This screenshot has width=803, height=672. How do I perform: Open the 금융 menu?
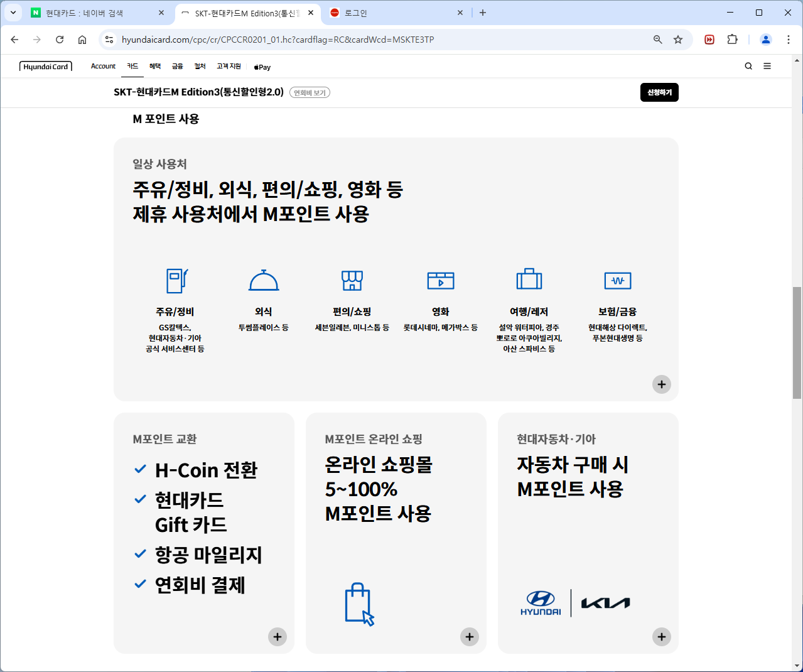coord(178,66)
